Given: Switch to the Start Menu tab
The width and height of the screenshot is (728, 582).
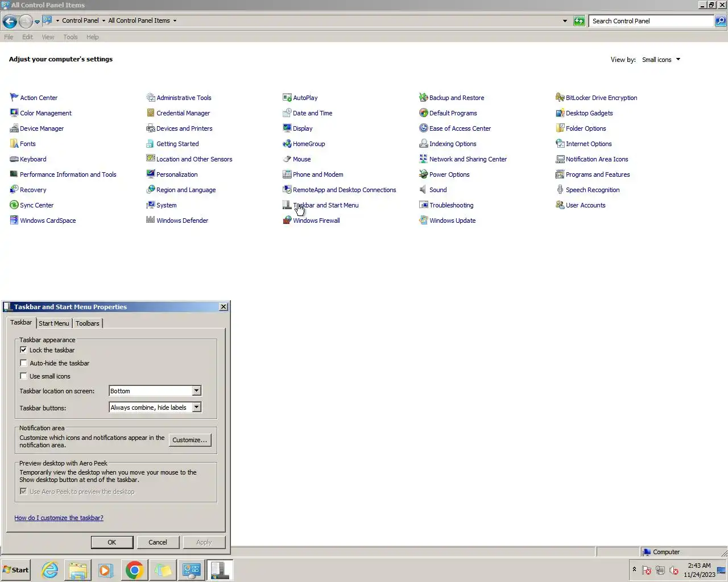Looking at the screenshot, I should click(x=54, y=323).
